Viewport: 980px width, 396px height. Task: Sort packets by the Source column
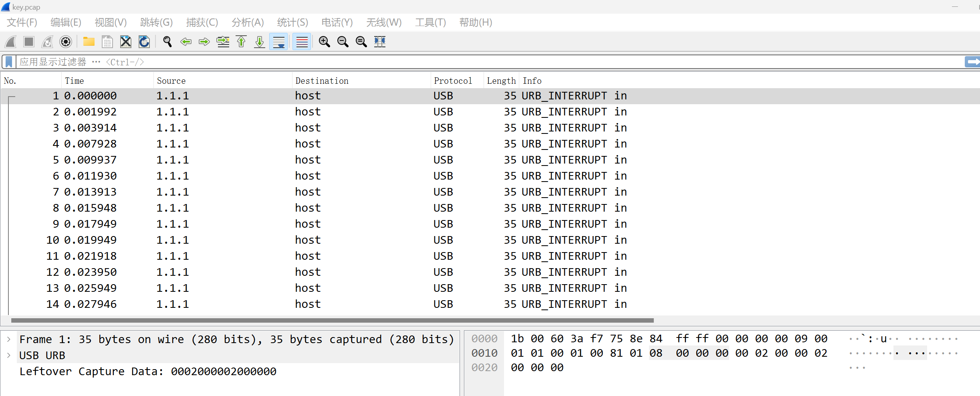(x=223, y=81)
